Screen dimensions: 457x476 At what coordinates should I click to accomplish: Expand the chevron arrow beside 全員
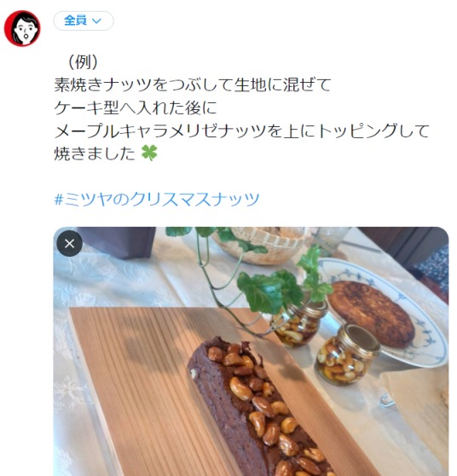[96, 21]
